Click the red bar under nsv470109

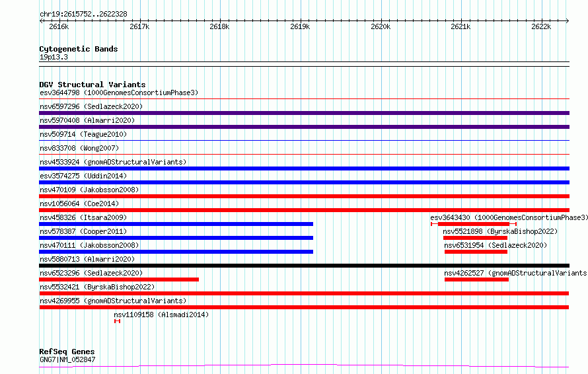pyautogui.click(x=304, y=196)
